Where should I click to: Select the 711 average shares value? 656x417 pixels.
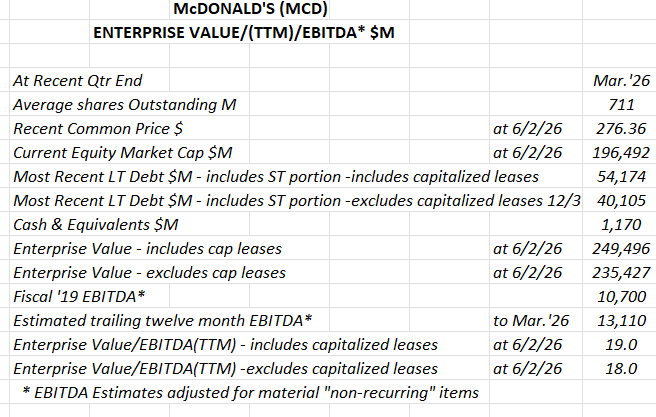click(x=621, y=105)
